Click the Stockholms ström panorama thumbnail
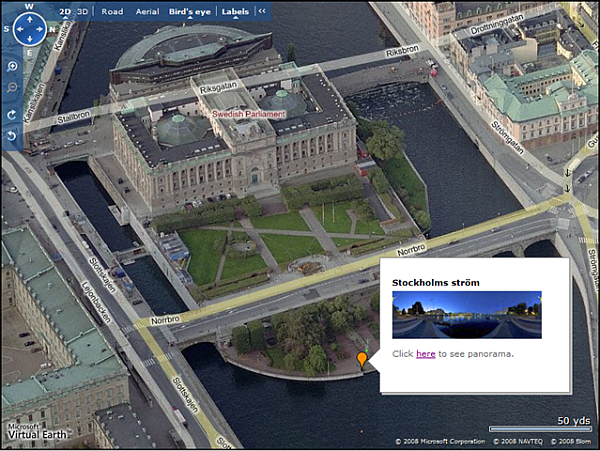Image resolution: width=600 pixels, height=451 pixels. [467, 315]
